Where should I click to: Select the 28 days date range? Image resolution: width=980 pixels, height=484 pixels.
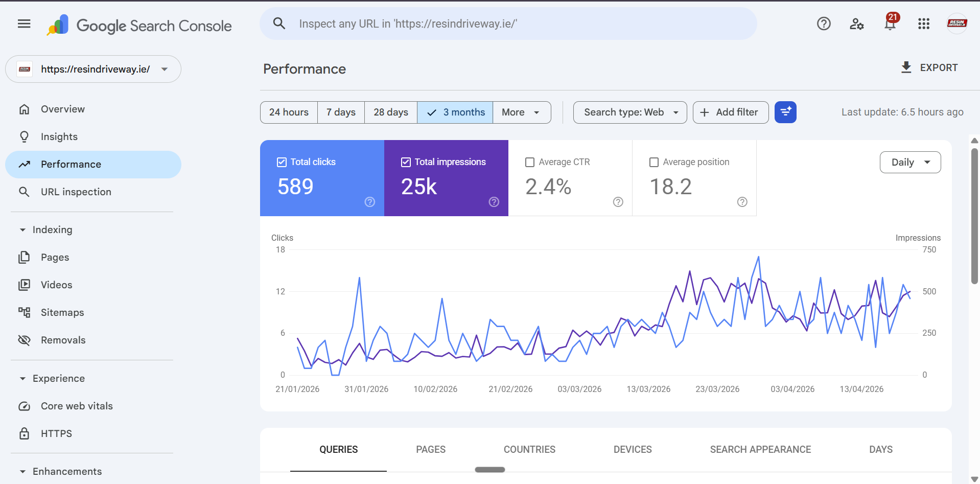[390, 112]
